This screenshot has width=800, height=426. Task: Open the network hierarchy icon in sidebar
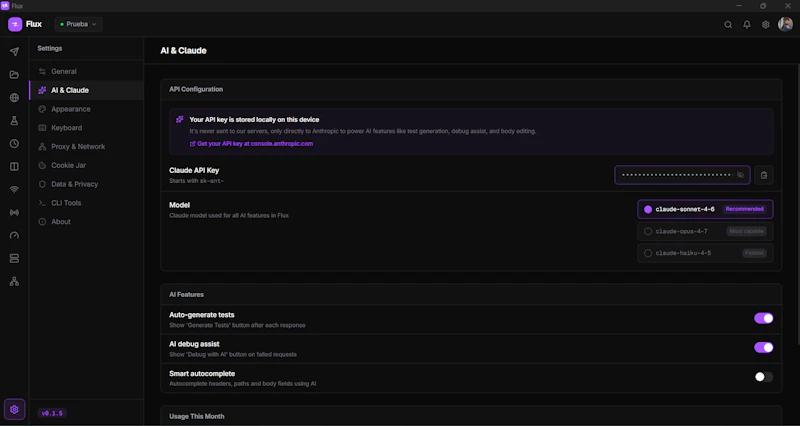coord(14,281)
